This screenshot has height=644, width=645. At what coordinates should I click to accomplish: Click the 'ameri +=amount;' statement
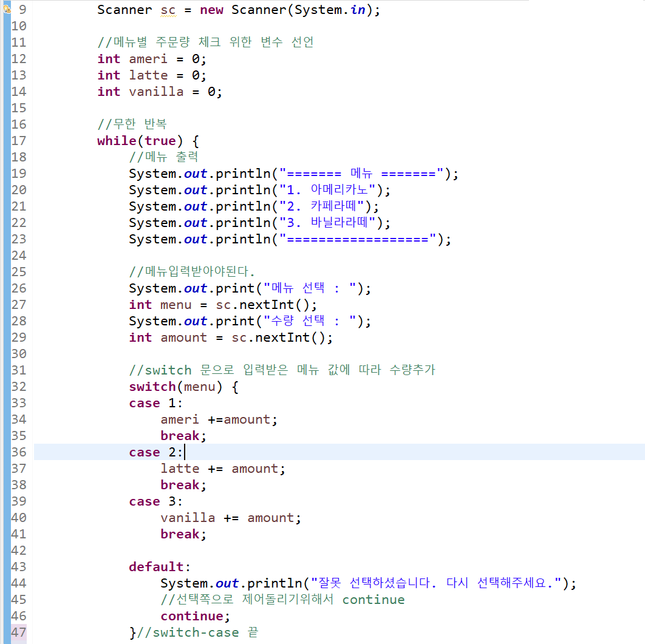tap(219, 419)
